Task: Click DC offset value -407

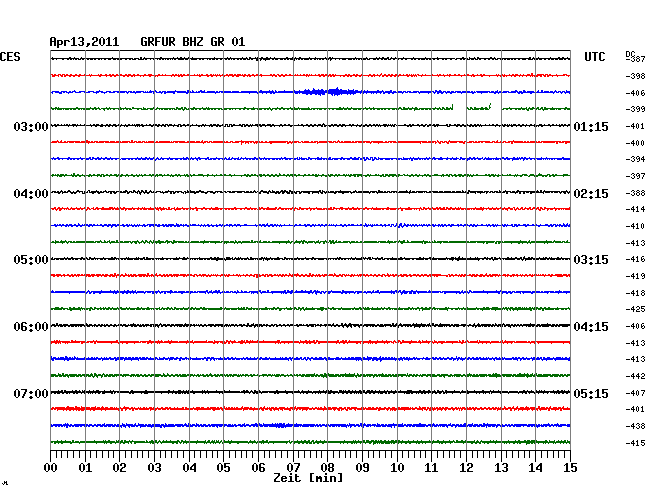Action: pyautogui.click(x=635, y=393)
